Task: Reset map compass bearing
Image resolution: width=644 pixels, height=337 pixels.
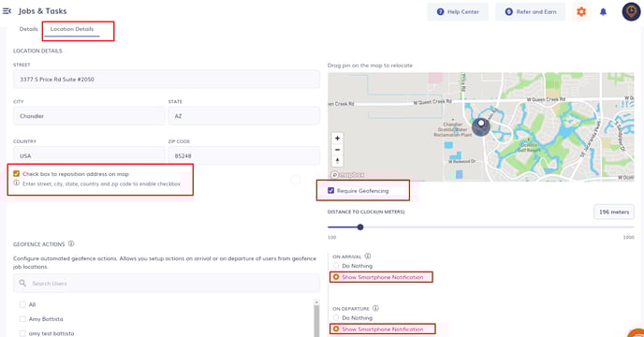Action: click(x=337, y=161)
